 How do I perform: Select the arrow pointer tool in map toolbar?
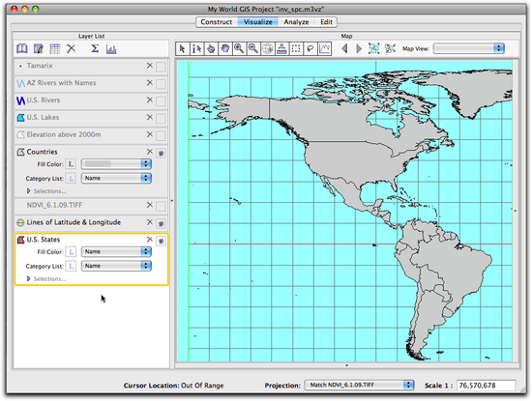pyautogui.click(x=182, y=49)
